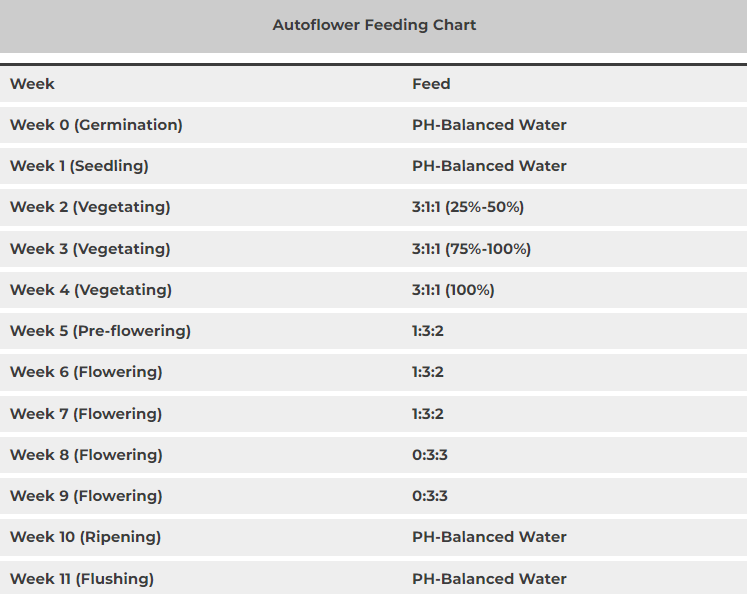This screenshot has width=747, height=594.
Task: Click the Week 5 (Pre-flowering) cell
Action: coord(100,331)
